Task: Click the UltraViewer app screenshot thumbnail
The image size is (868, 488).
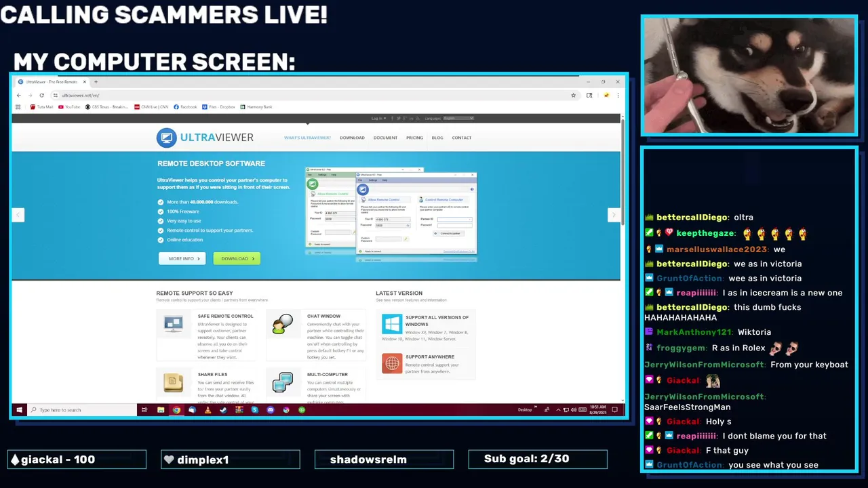Action: pos(391,214)
